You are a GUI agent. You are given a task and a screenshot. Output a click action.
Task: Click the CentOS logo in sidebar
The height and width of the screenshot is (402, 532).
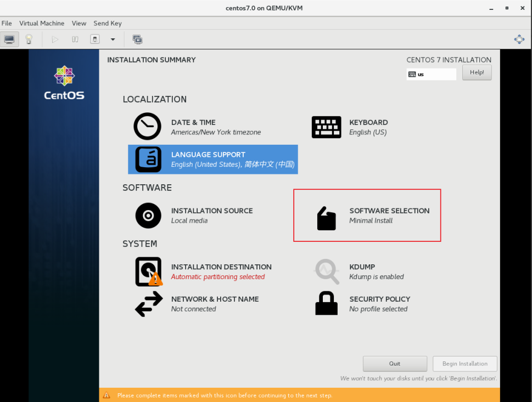pos(64,83)
